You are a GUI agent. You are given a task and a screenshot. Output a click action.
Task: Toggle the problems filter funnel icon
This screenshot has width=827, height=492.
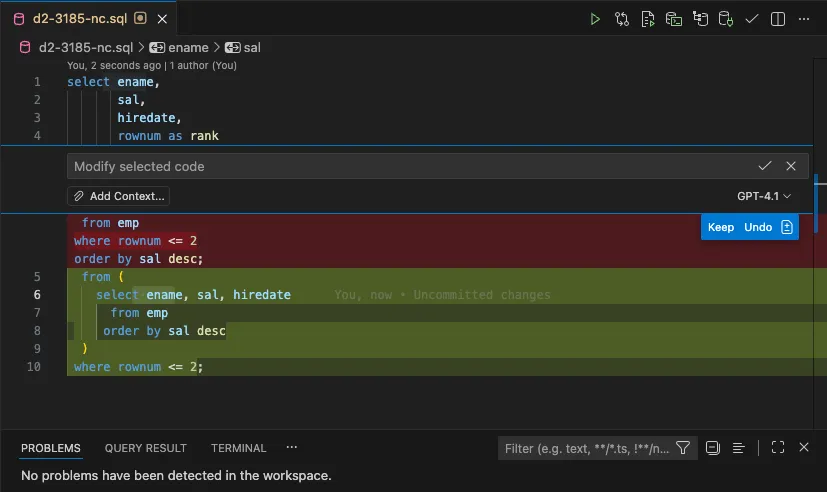[683, 448]
